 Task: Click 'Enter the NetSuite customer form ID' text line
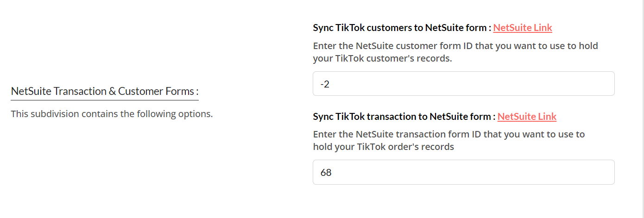(x=455, y=46)
